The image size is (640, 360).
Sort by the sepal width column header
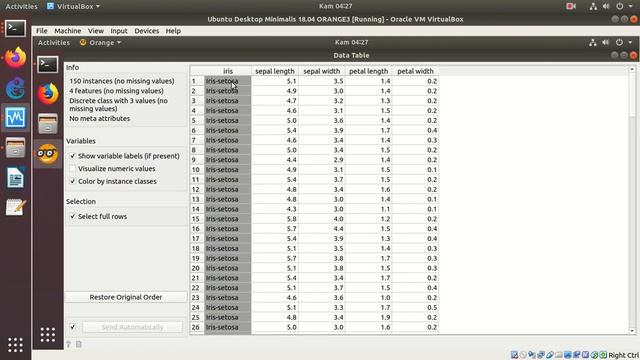click(322, 71)
